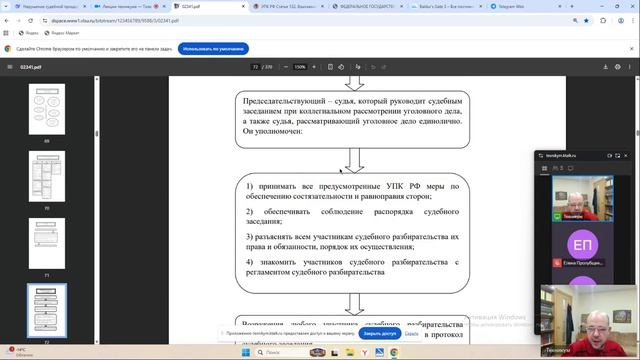Open the tab search dropdown arrow
Screen dimensions: 640x360
click(x=6, y=7)
